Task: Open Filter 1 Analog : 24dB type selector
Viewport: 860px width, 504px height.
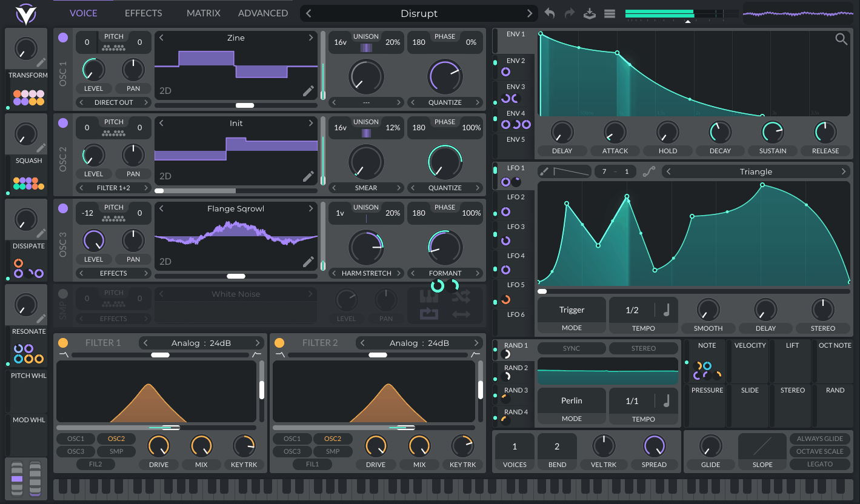Action: tap(201, 343)
